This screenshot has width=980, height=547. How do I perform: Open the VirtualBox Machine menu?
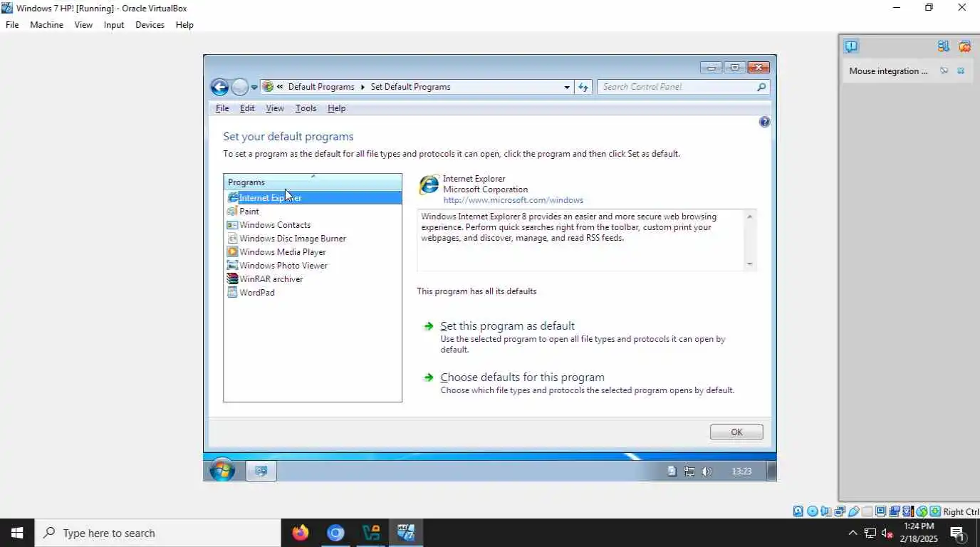click(x=46, y=25)
